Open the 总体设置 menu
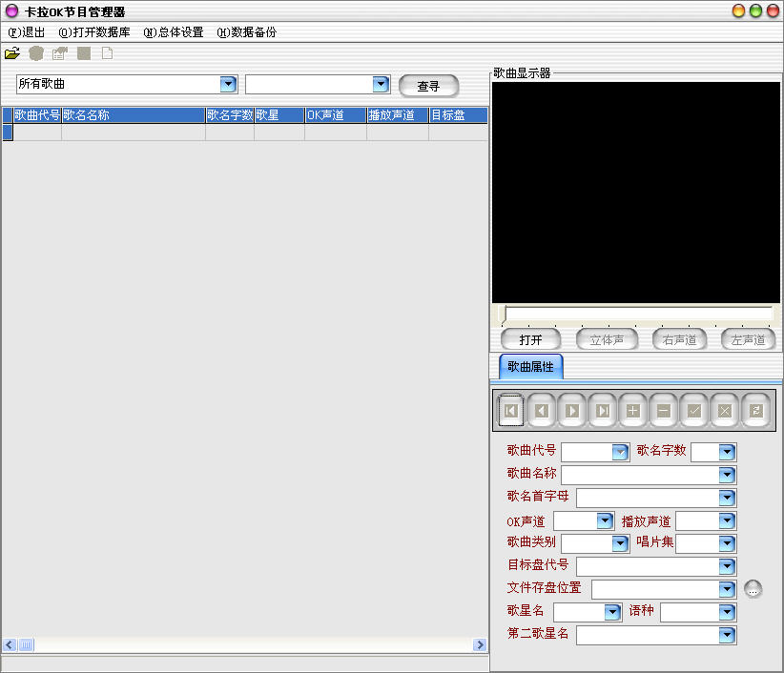784x673 pixels. click(174, 32)
